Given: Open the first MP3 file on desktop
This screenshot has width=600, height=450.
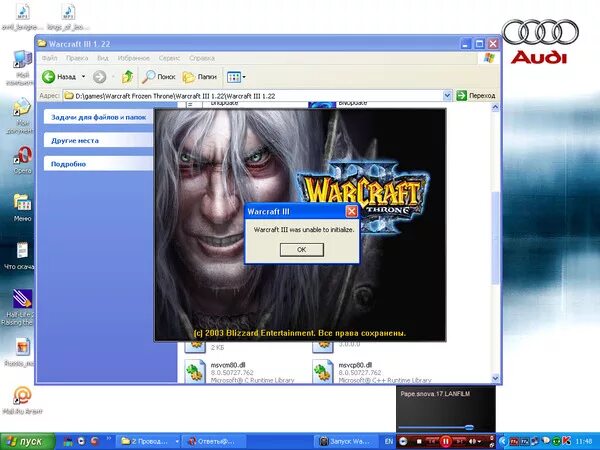Looking at the screenshot, I should (x=22, y=16).
